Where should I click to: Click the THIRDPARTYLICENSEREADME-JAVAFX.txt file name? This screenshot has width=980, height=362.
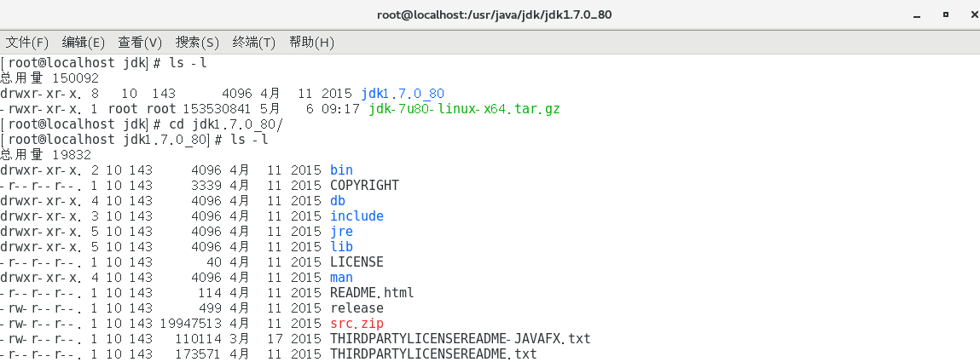point(460,339)
